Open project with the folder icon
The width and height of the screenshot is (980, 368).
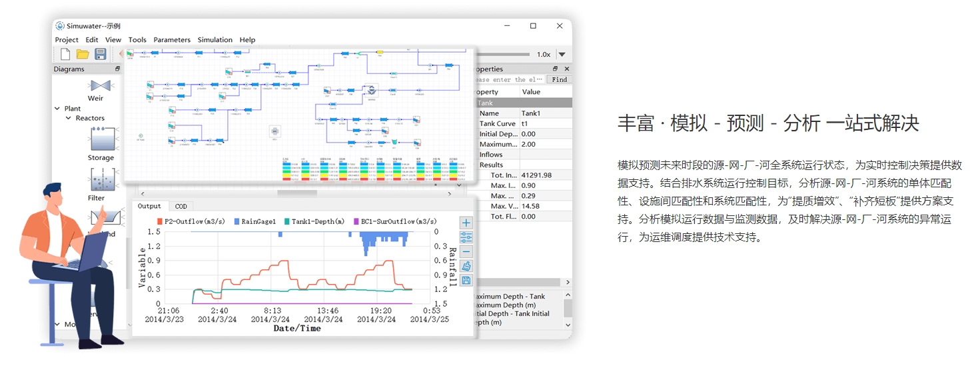(x=83, y=54)
